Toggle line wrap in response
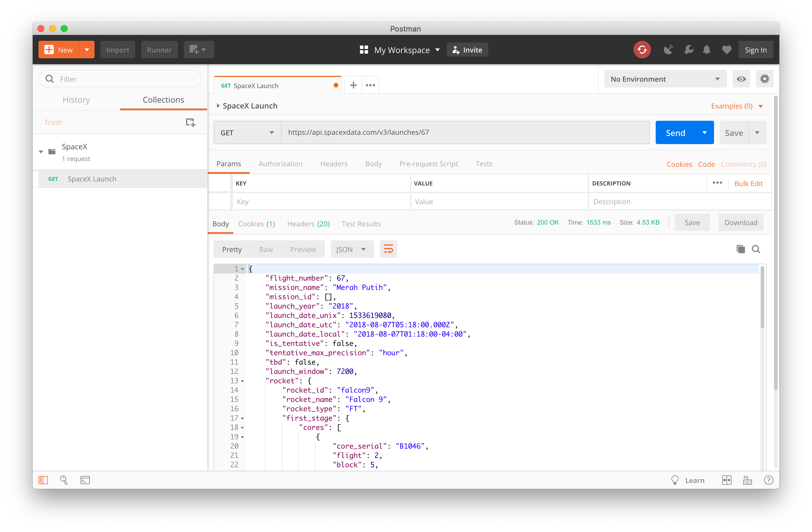Image resolution: width=812 pixels, height=532 pixels. (388, 249)
